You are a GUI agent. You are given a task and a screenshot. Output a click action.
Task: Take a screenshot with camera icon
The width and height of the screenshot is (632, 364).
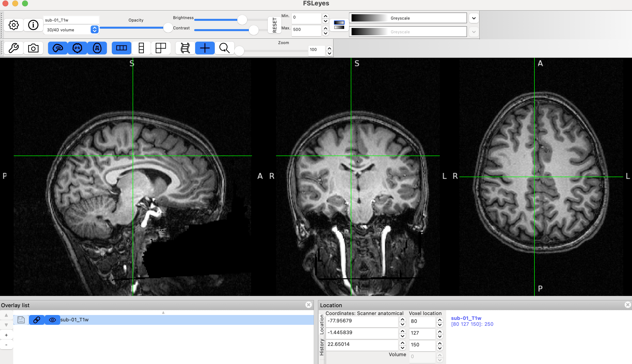[x=33, y=48]
